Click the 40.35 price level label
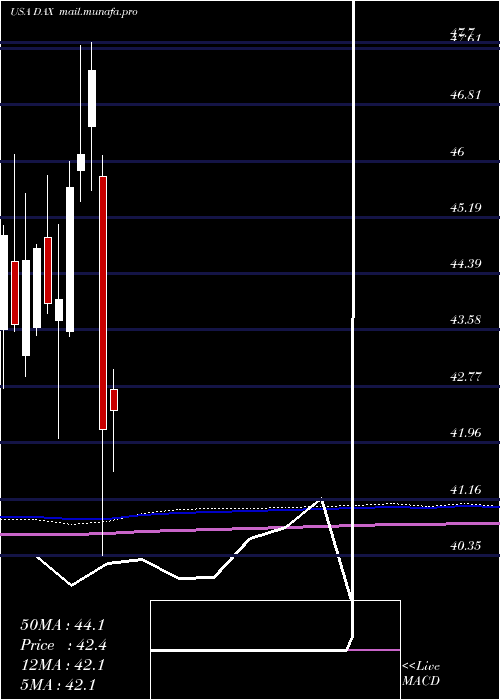Screen dimensions: 500x700 click(466, 546)
